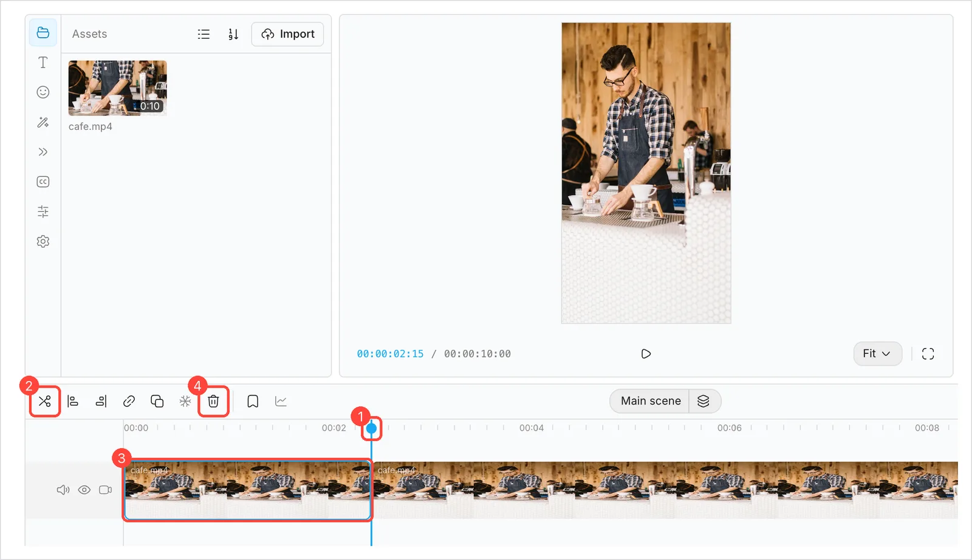
Task: Click the video preview canvas
Action: pyautogui.click(x=646, y=173)
